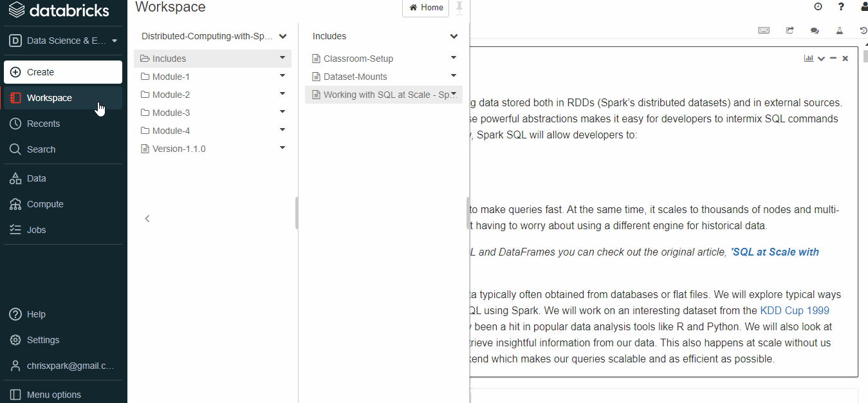Open the KDD Cup 1999 link
Image resolution: width=868 pixels, height=403 pixels.
pos(794,310)
